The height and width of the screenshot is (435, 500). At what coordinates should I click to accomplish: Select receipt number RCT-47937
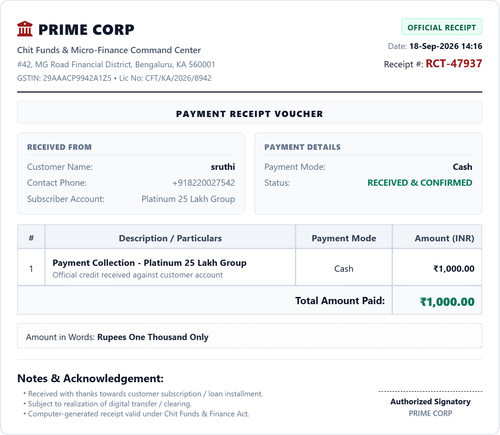[x=454, y=63]
